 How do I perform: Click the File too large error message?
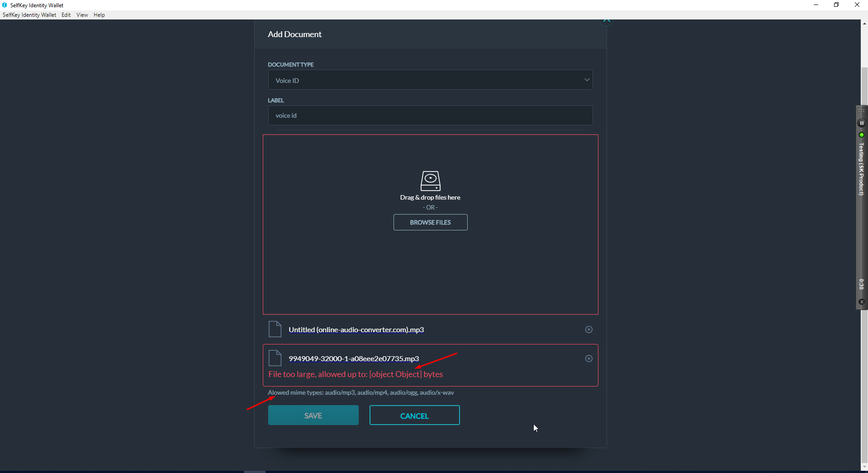[356, 374]
